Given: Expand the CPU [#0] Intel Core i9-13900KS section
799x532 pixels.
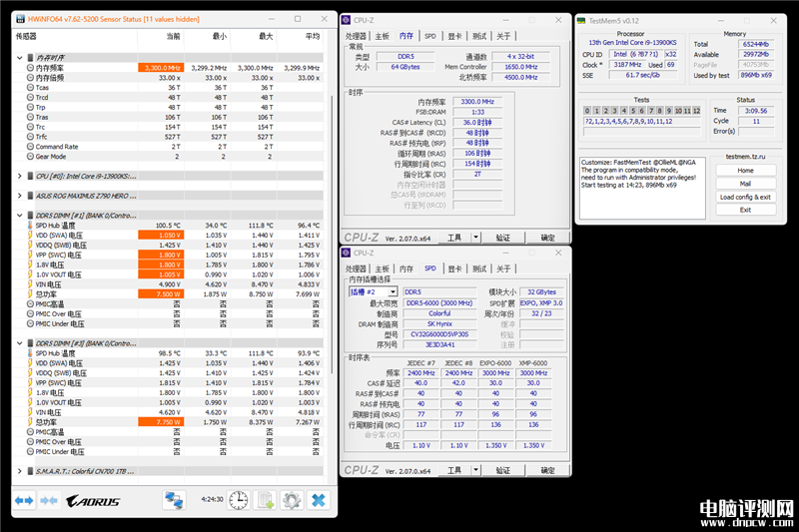Looking at the screenshot, I should 20,175.
